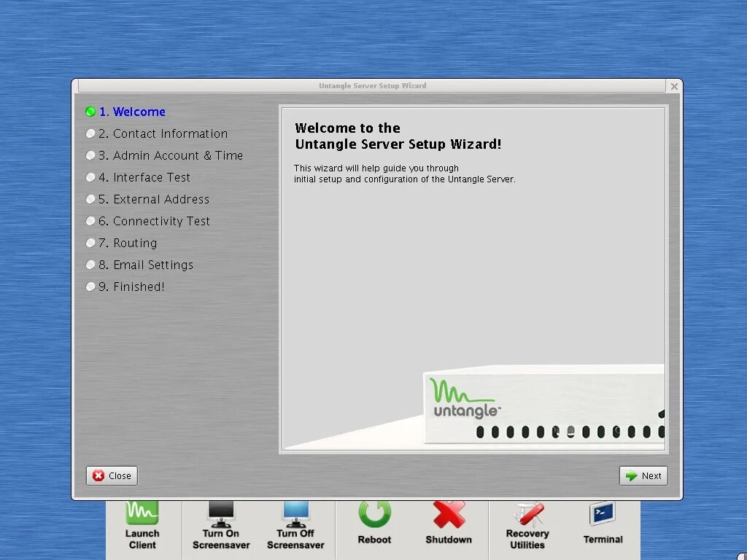The image size is (747, 560).
Task: Click the grey indicator beside Interface Test
Action: (x=90, y=178)
